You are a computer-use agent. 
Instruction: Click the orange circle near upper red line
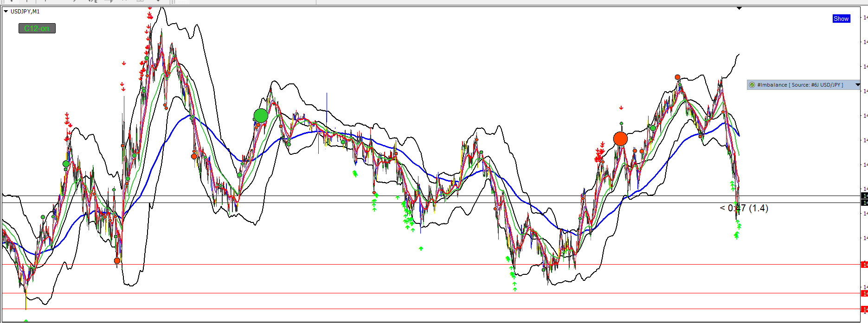click(x=117, y=261)
